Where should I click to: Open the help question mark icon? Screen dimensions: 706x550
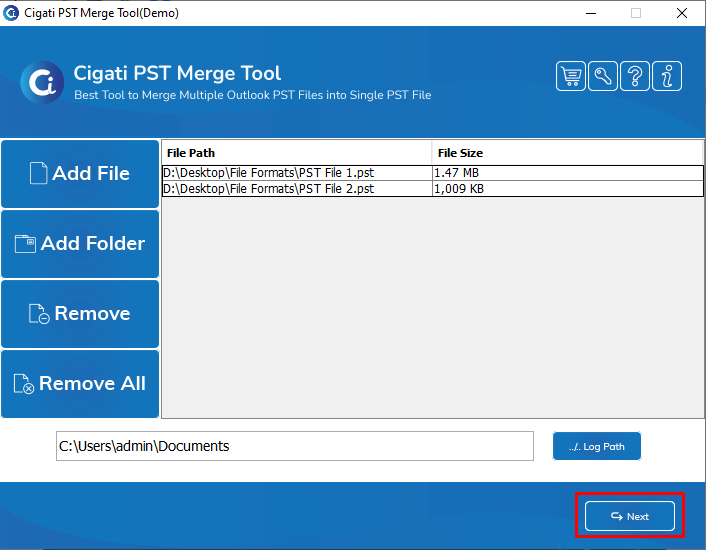tap(634, 76)
